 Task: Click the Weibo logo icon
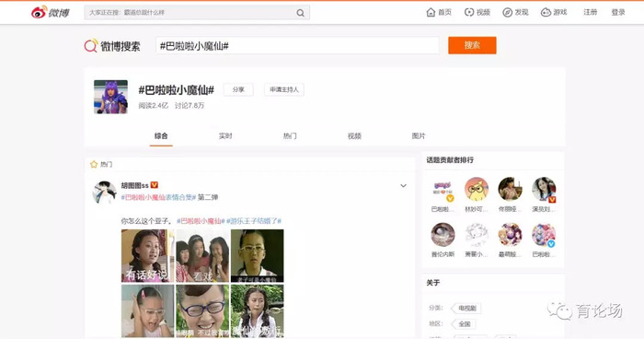(39, 12)
